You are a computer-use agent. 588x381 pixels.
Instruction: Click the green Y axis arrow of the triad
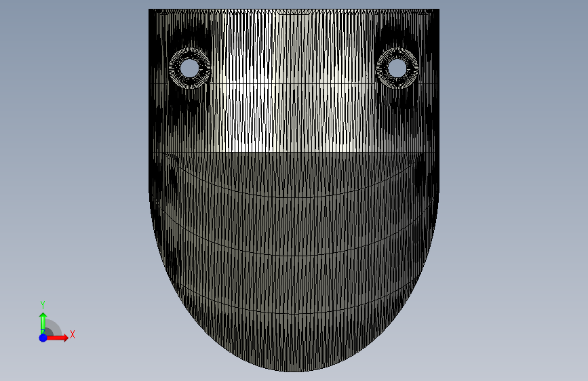coord(43,323)
